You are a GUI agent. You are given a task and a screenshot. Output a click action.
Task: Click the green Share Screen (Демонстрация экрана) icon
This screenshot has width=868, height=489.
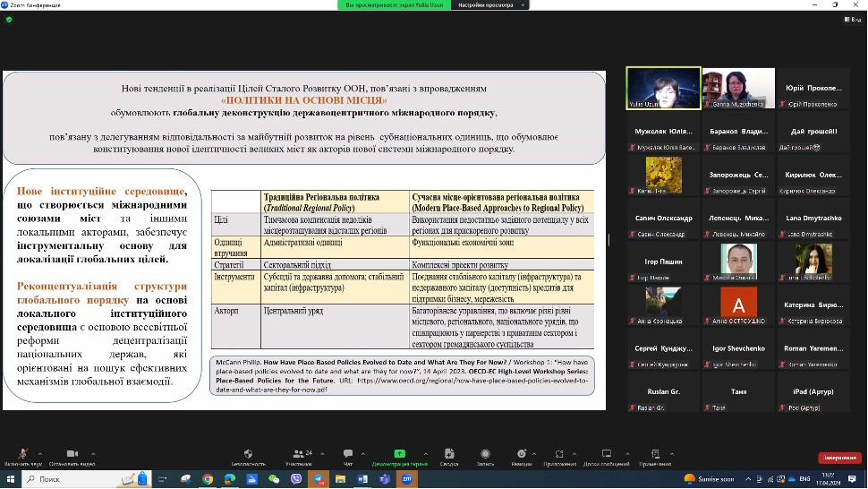point(399,454)
